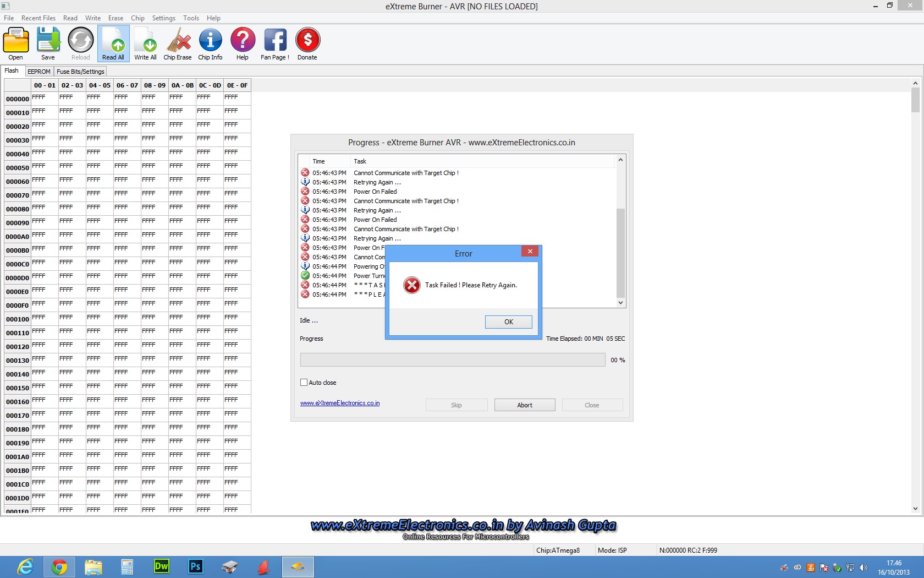Open a file with the Open toolbar icon
Image resolution: width=924 pixels, height=578 pixels.
coord(16,43)
